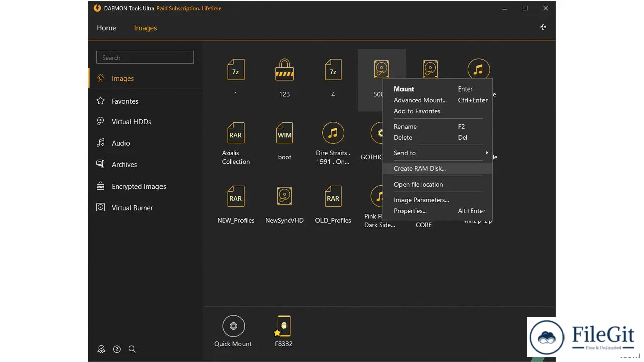Open the 7z archive named 1
Viewport: 644px width, 362px height.
[235, 70]
